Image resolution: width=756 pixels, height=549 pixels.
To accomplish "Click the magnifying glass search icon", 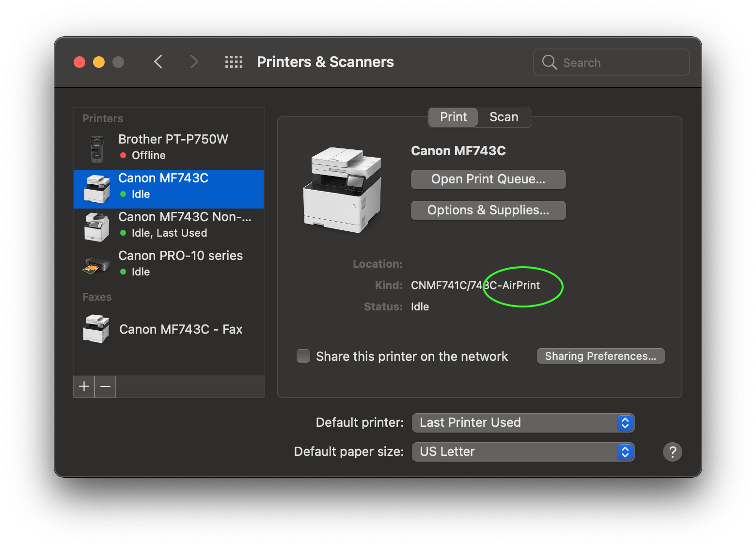I will (x=549, y=62).
